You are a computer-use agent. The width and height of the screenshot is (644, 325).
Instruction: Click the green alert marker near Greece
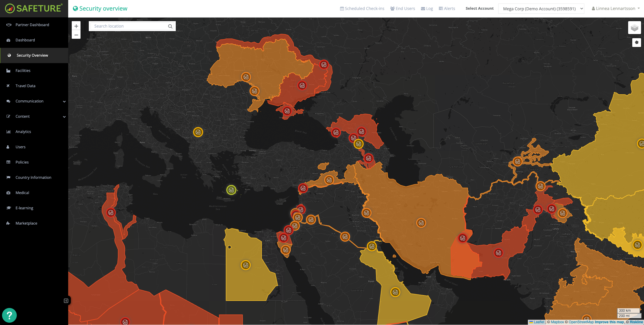click(x=231, y=190)
